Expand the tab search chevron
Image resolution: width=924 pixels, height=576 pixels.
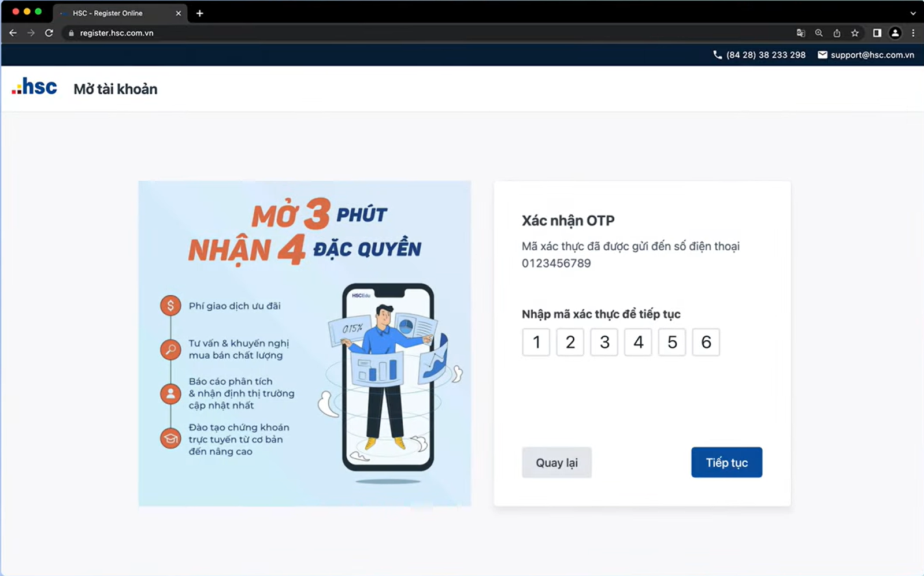912,13
